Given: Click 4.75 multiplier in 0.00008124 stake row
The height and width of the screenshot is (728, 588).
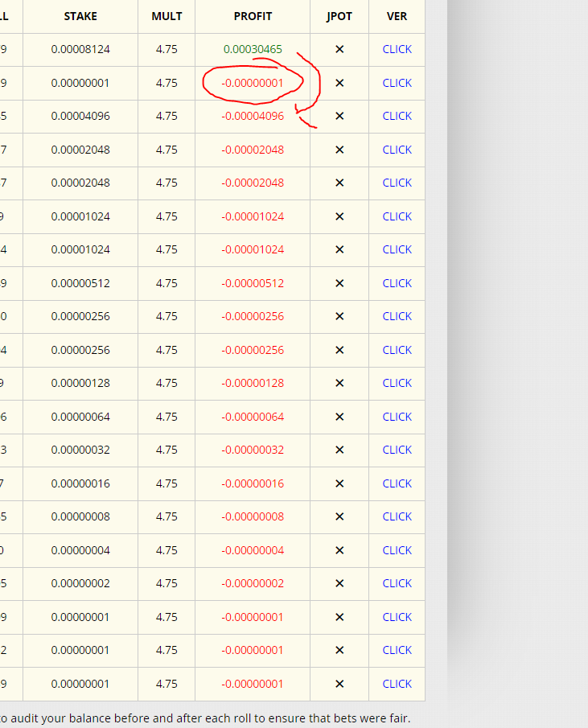Looking at the screenshot, I should pos(167,49).
